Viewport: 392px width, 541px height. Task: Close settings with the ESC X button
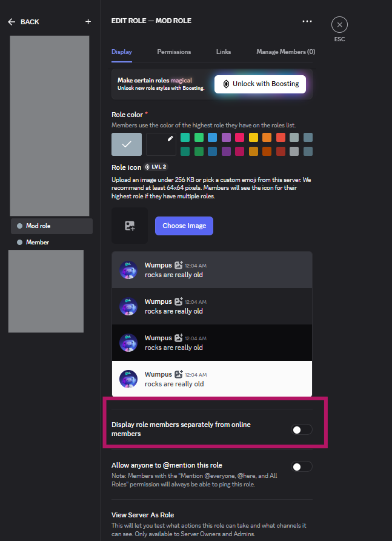click(x=340, y=25)
